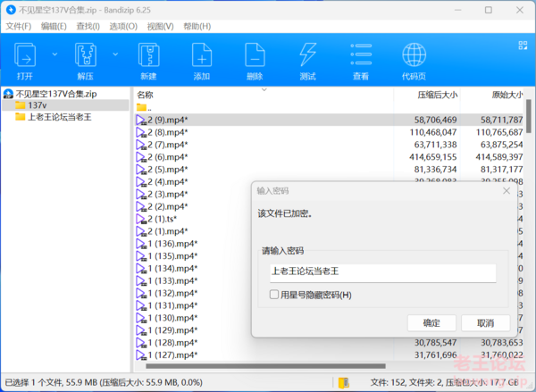Click video icon of 2 (5).mp4
Viewport: 536px width, 392px height.
[x=141, y=170]
